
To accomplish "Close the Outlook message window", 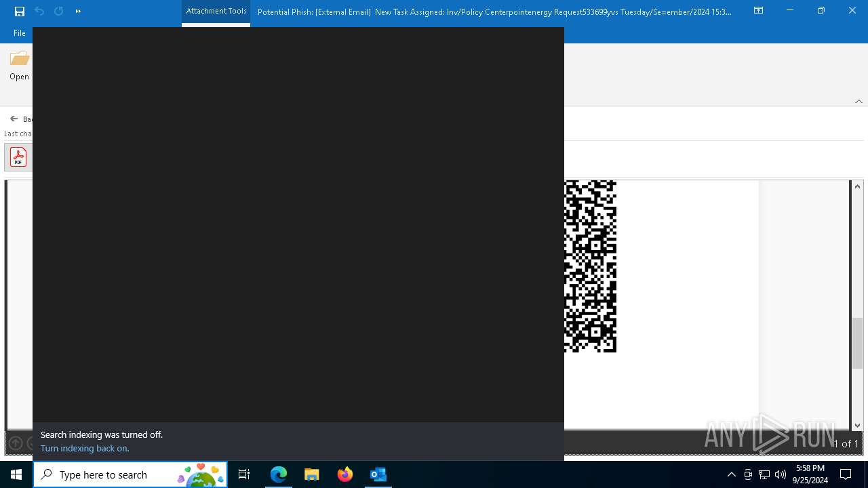I will (x=852, y=11).
